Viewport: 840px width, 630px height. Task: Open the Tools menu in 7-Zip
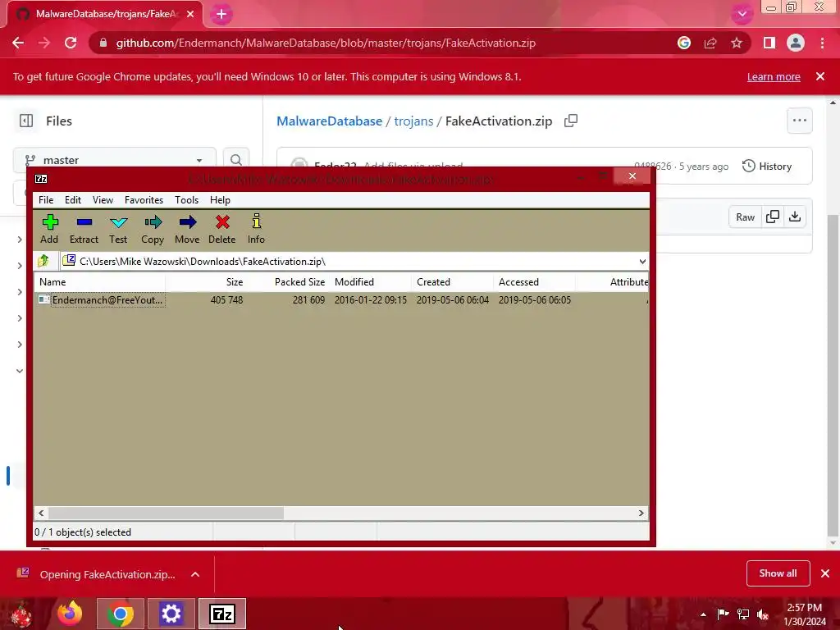(186, 200)
